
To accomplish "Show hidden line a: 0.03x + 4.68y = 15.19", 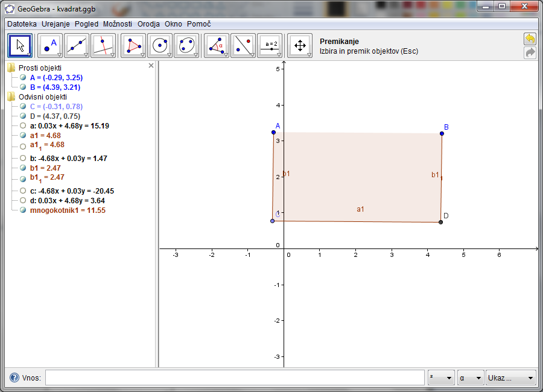I will (x=23, y=126).
